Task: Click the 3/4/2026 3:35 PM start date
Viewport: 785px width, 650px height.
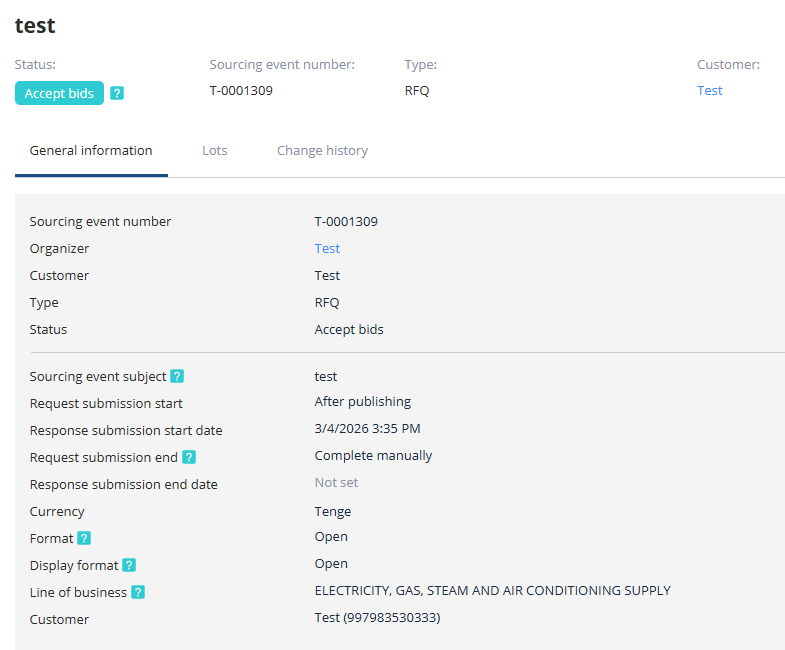Action: point(367,429)
